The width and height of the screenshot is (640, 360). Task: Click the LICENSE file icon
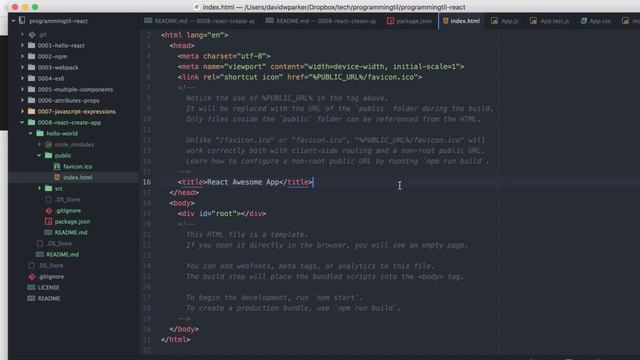pyautogui.click(x=31, y=287)
